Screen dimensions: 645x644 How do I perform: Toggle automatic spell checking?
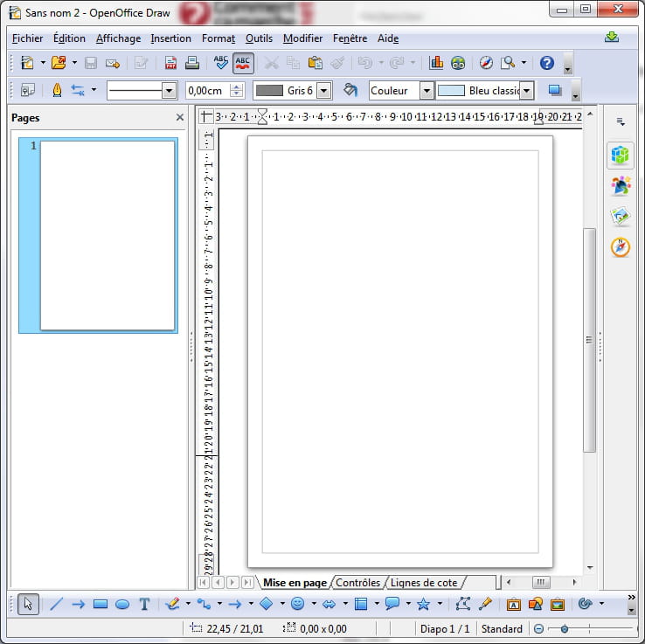243,63
